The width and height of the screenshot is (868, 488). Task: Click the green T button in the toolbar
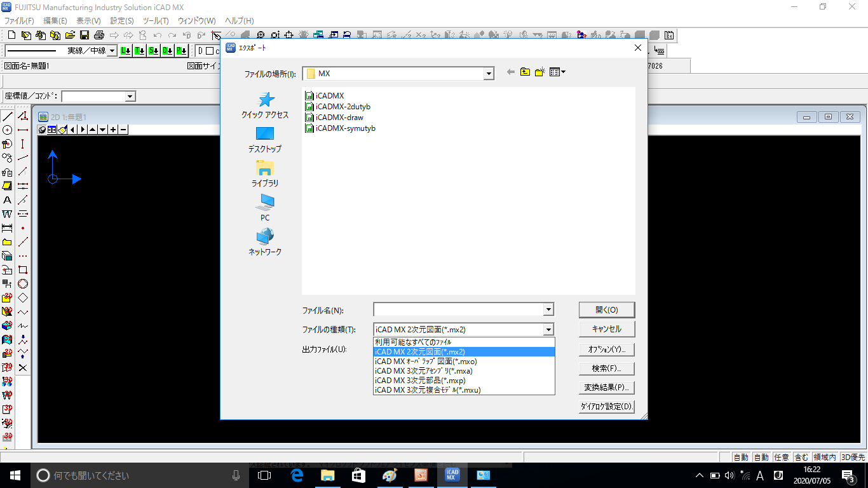[140, 51]
